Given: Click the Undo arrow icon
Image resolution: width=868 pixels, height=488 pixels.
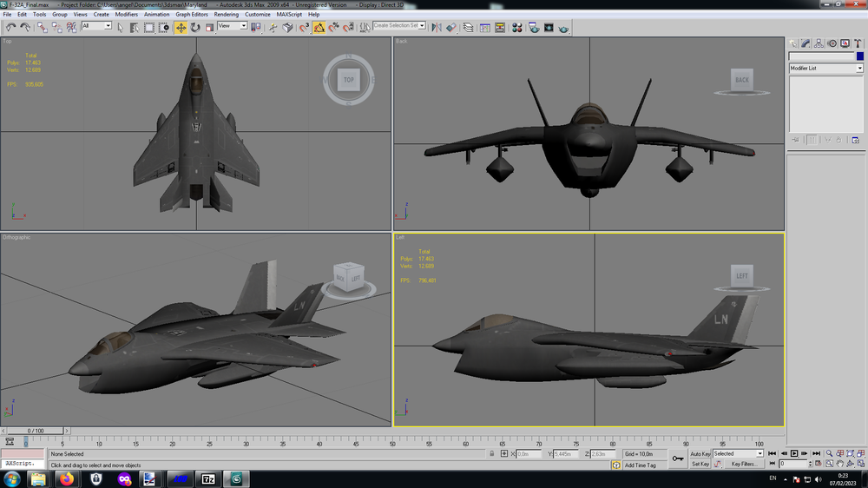Looking at the screenshot, I should (10, 27).
